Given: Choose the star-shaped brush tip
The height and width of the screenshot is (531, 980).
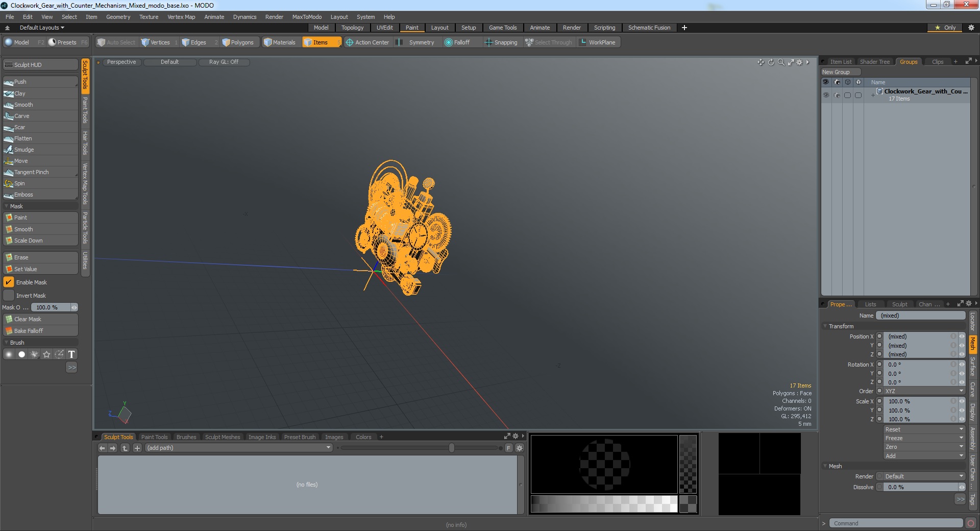Looking at the screenshot, I should click(x=46, y=354).
